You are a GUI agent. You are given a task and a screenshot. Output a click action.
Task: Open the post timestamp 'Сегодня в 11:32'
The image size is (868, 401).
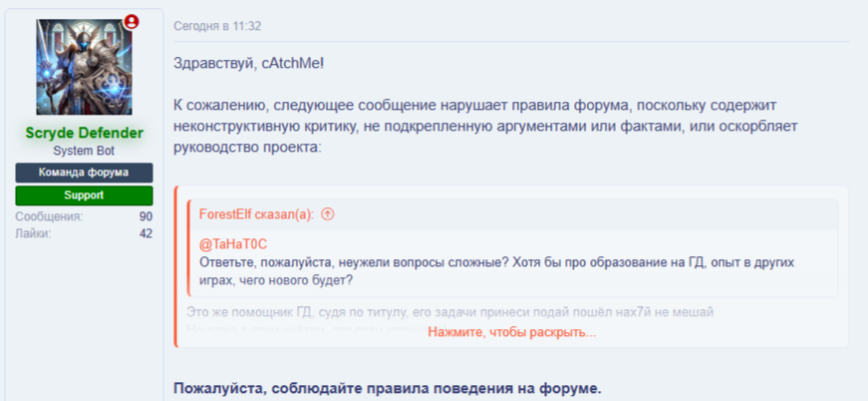pos(217,26)
